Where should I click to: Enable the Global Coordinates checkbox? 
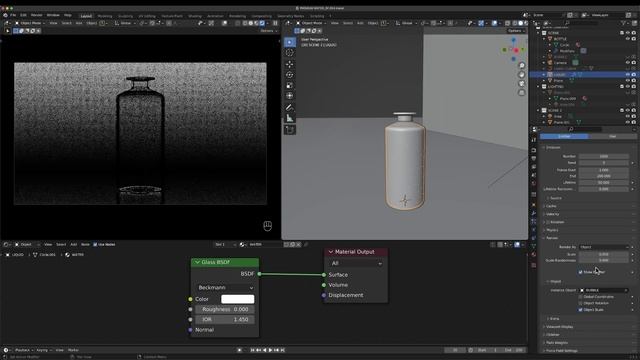(x=580, y=297)
